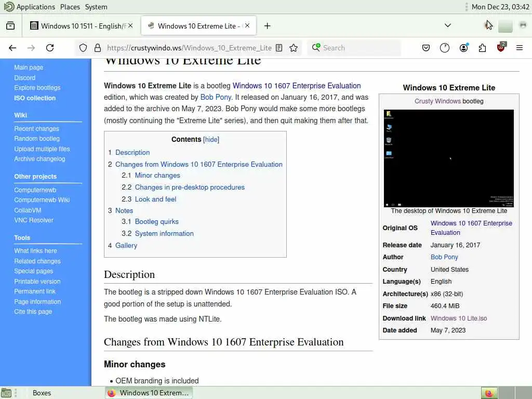Open Upload multiple files link

coord(42,149)
